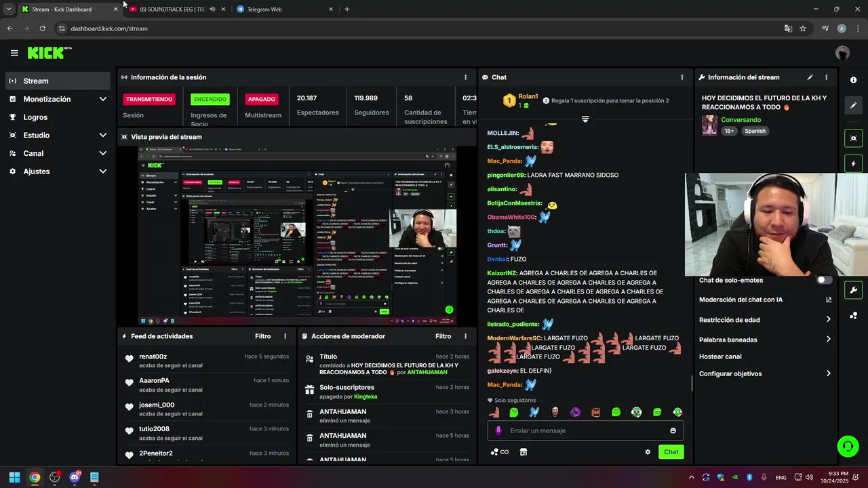Click the dots cluster icon in right sidebar
The height and width of the screenshot is (488, 868).
853,316
